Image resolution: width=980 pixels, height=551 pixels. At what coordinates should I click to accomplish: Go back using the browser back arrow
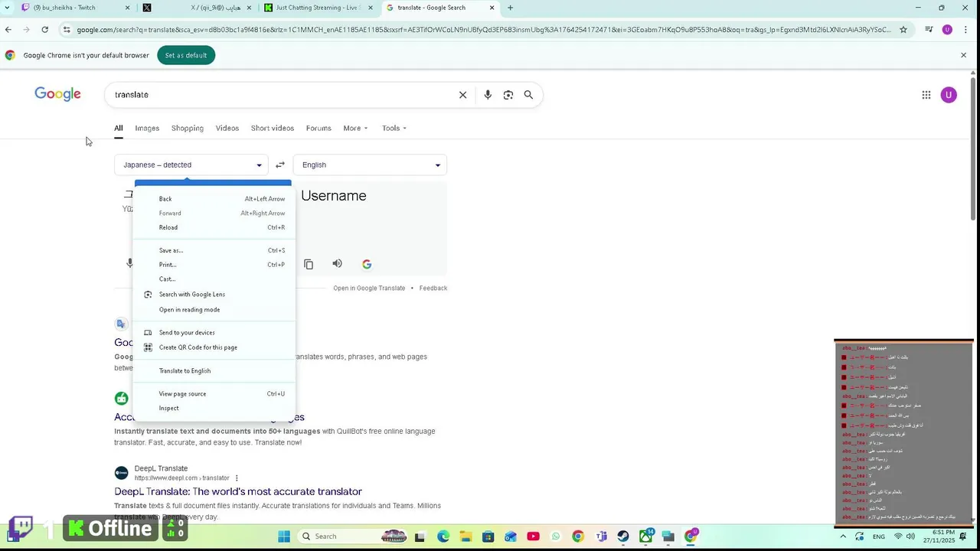point(8,30)
